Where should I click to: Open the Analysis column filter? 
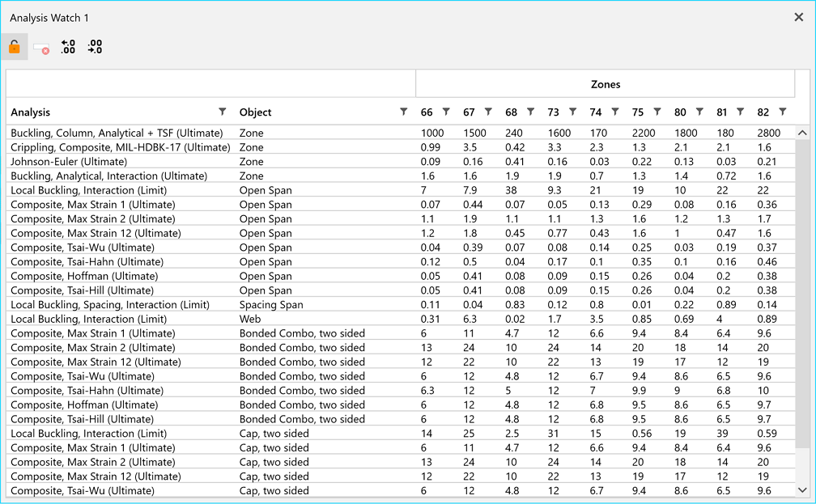(222, 112)
